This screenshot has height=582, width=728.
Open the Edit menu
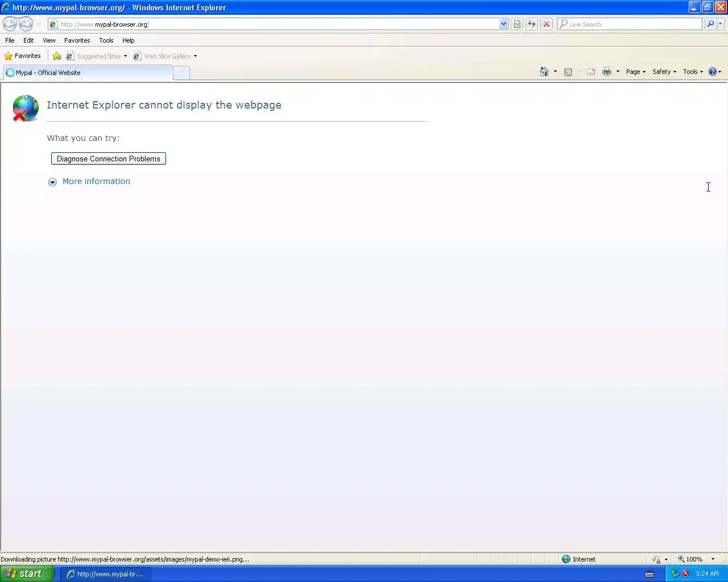(x=28, y=40)
